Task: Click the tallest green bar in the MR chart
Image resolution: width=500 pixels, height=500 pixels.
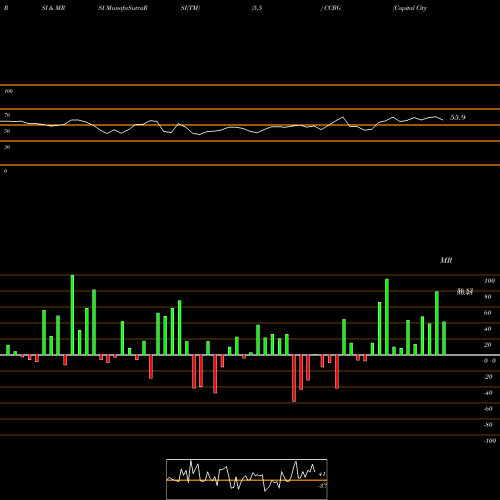Action: (72, 315)
